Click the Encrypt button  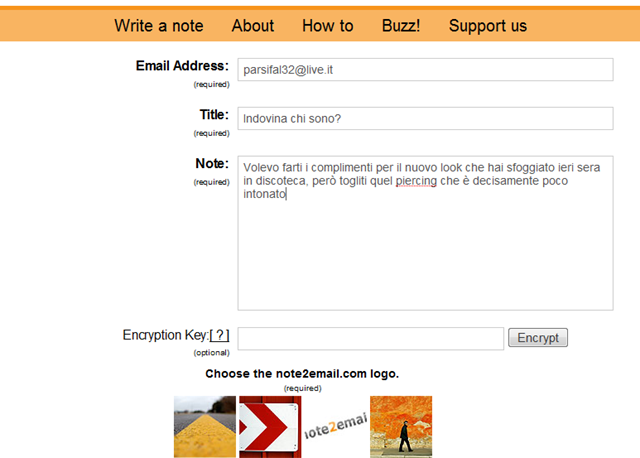[538, 338]
